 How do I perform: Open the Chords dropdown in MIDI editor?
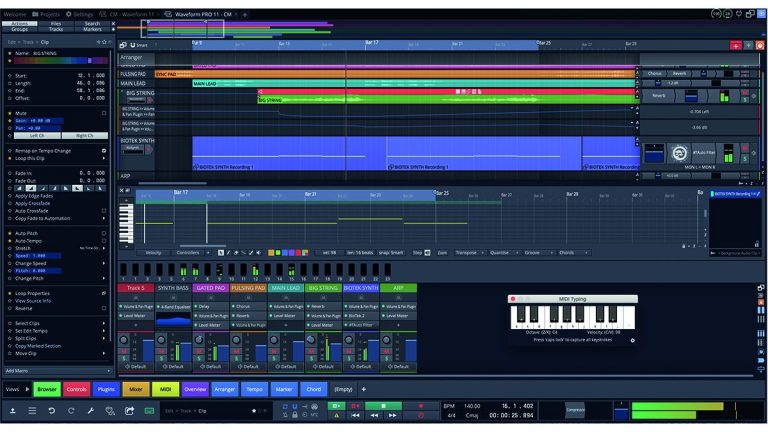click(x=573, y=253)
